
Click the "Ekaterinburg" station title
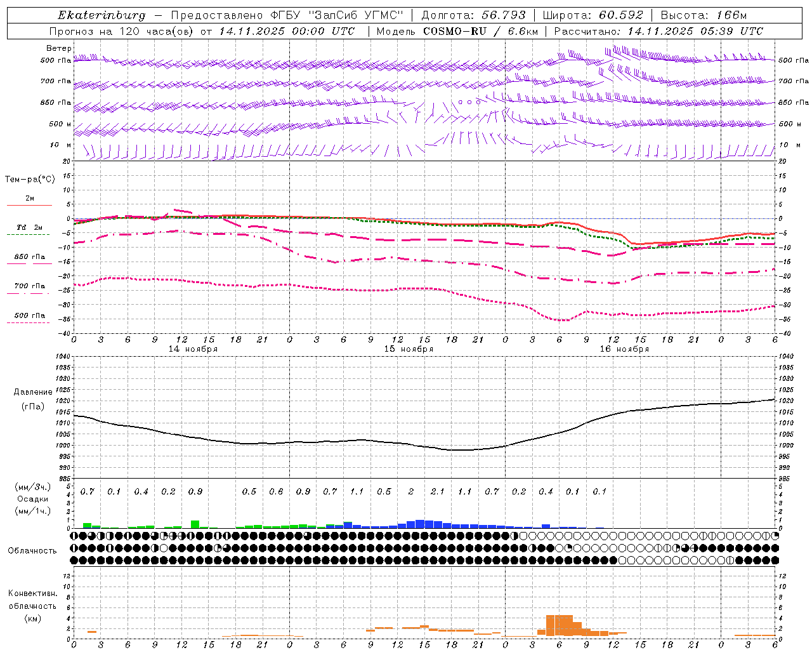101,15
